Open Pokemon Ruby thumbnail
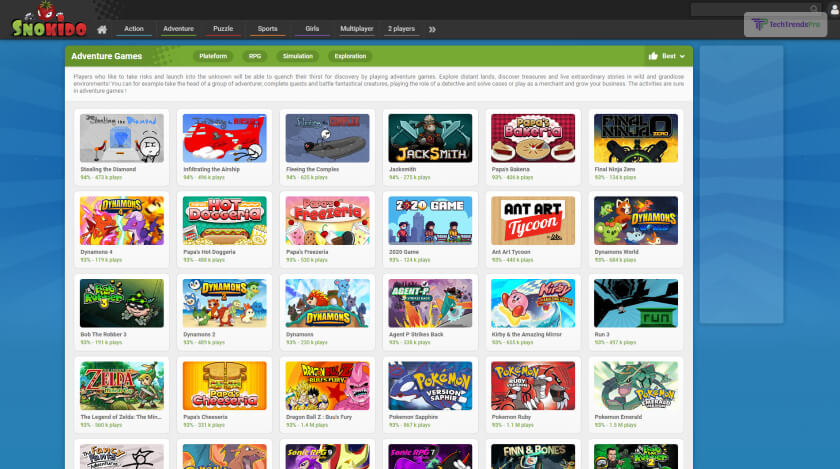This screenshot has height=469, width=840. (533, 385)
